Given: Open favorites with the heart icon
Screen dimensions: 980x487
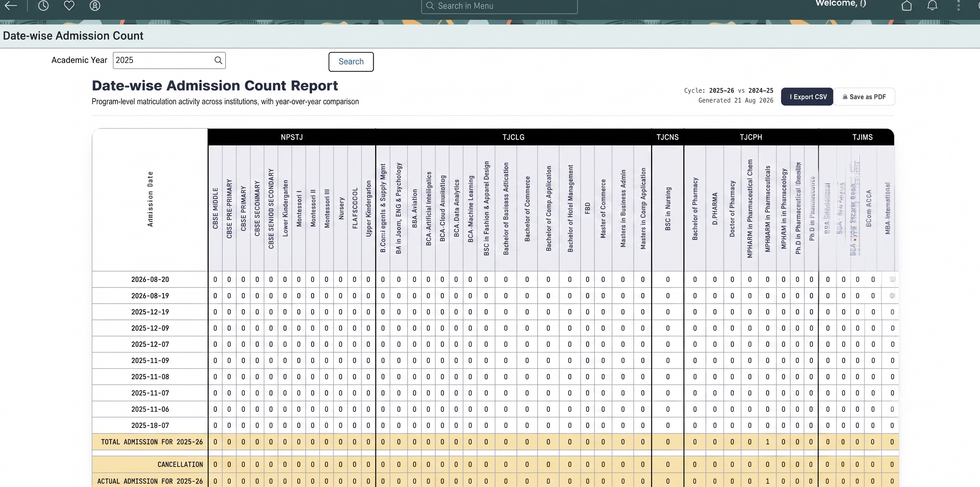Looking at the screenshot, I should coord(69,5).
